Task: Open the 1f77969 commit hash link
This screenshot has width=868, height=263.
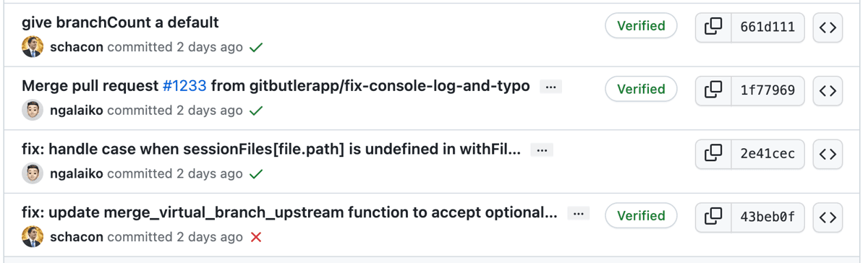Action: click(767, 90)
